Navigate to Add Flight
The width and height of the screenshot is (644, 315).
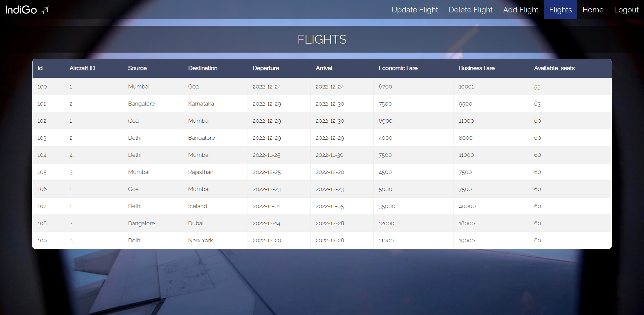521,10
